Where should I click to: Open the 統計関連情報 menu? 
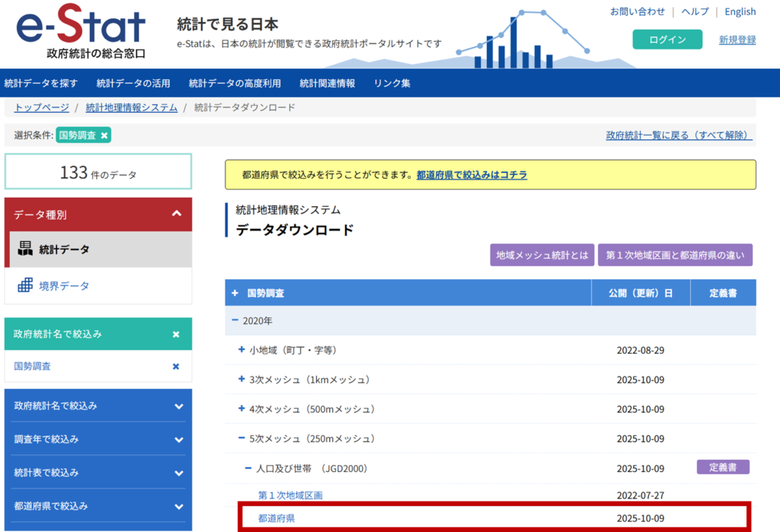(327, 83)
